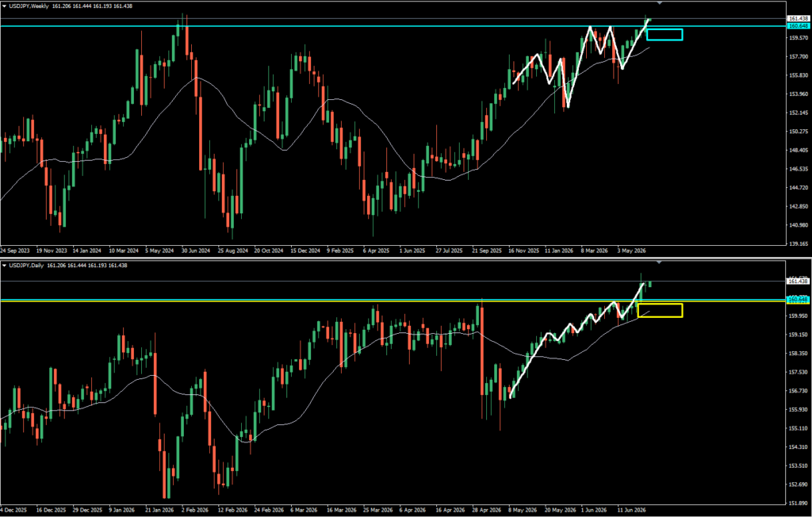
Task: Click the 8 Mar 2026 date on Weekly time axis
Action: 594,251
